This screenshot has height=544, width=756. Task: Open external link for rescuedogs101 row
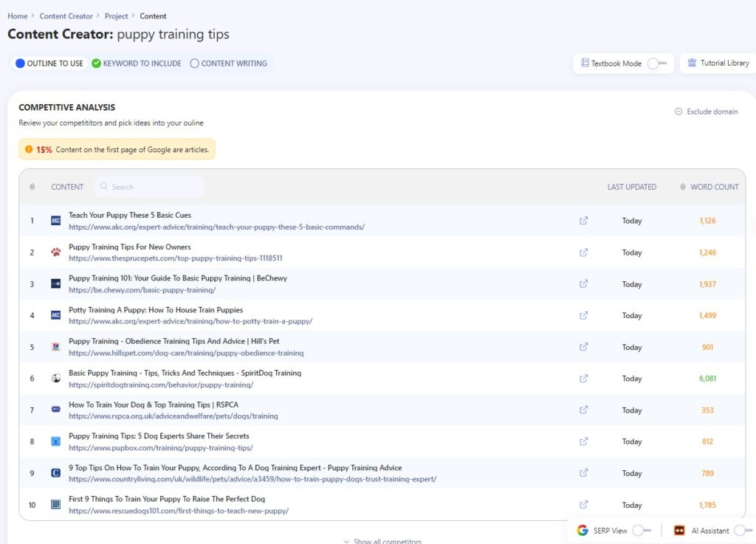click(583, 505)
